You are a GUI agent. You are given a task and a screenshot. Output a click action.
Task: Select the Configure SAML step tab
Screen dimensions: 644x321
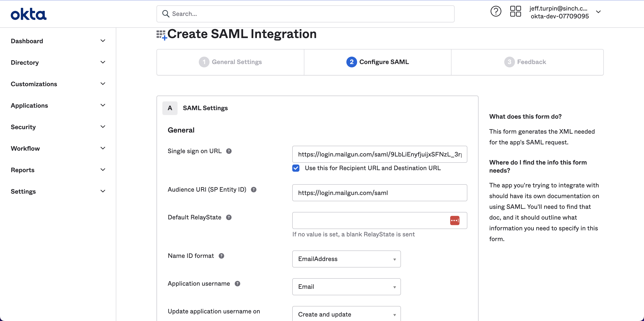pos(377,62)
